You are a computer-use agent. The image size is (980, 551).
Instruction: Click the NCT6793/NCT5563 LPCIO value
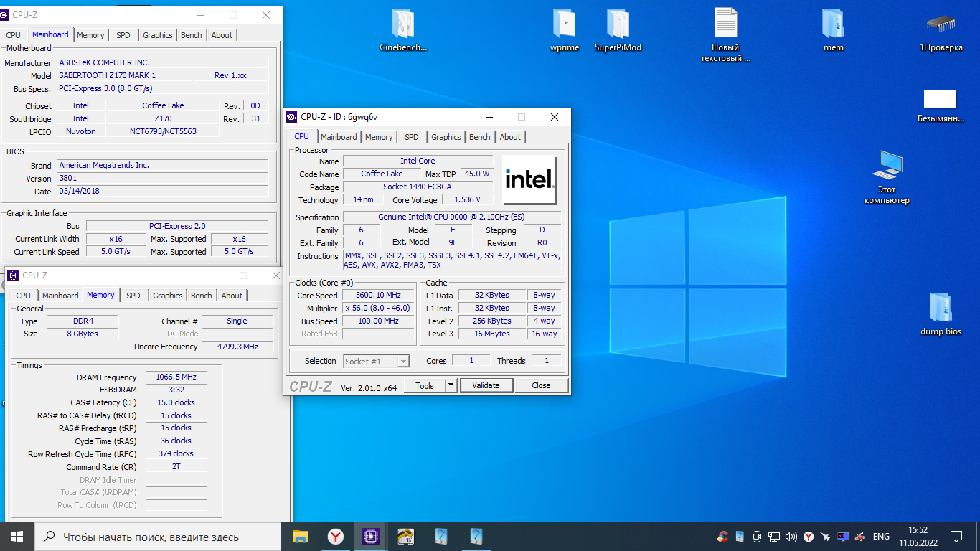click(163, 131)
